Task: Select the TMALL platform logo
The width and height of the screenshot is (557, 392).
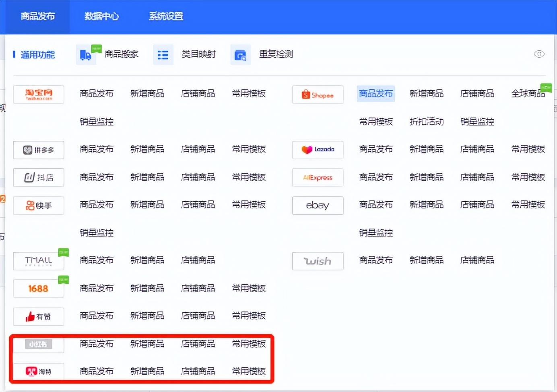Action: tap(39, 261)
